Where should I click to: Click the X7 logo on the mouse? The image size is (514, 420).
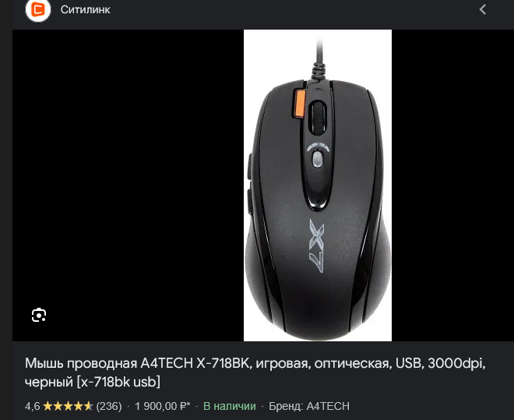tap(317, 246)
